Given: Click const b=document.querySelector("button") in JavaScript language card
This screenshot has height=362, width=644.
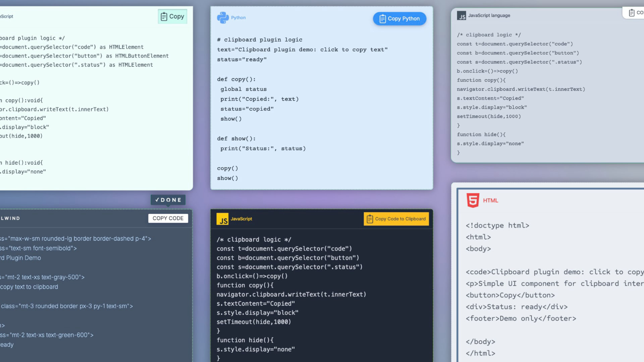Looking at the screenshot, I should pyautogui.click(x=518, y=53).
